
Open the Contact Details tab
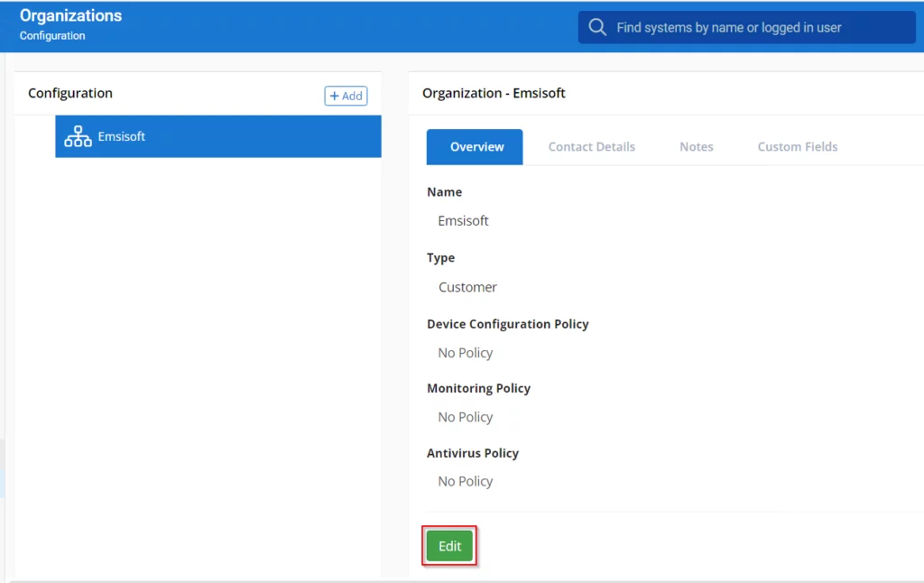[591, 147]
